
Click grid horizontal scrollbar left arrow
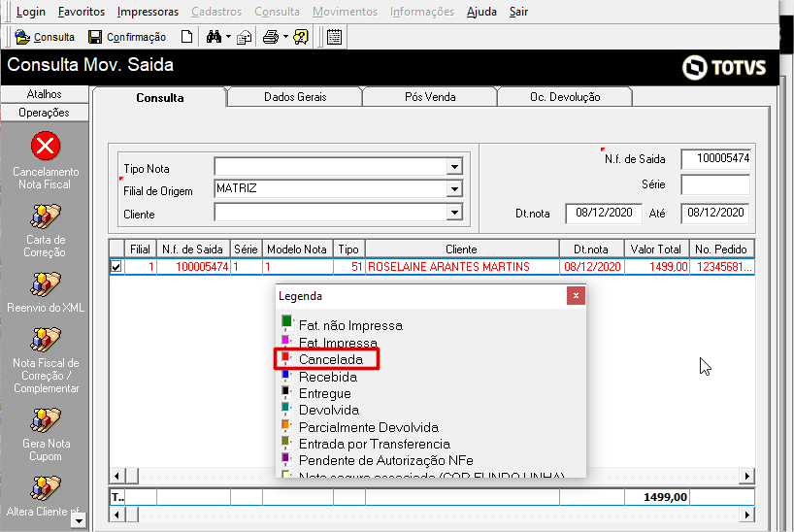117,476
